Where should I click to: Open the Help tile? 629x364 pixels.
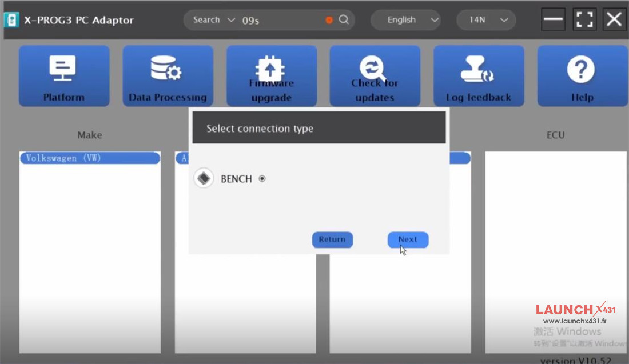(582, 76)
